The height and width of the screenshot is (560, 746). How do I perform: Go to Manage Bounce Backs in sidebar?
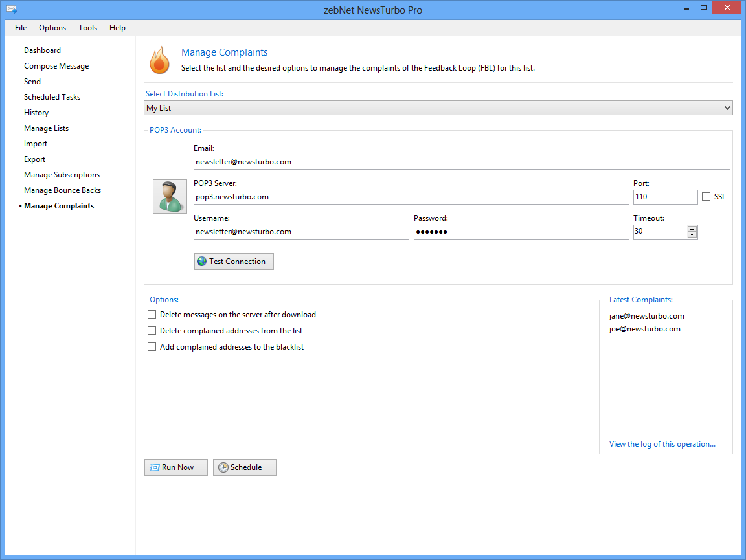62,190
